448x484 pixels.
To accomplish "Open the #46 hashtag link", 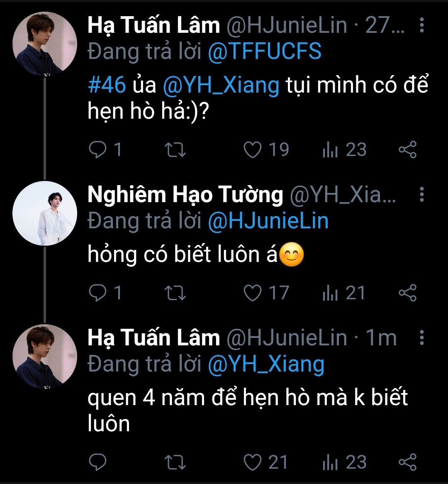I will click(107, 86).
